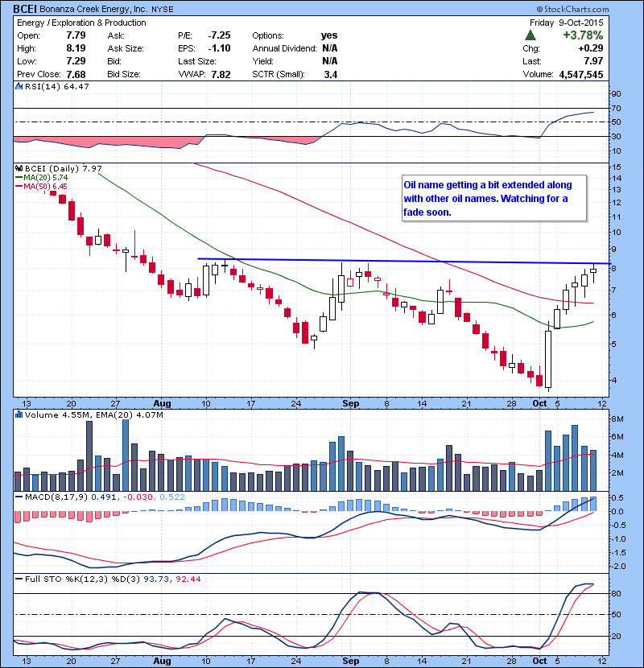Click the stochastic %K value 93.73
Screen dimensions: 644x668
156,579
